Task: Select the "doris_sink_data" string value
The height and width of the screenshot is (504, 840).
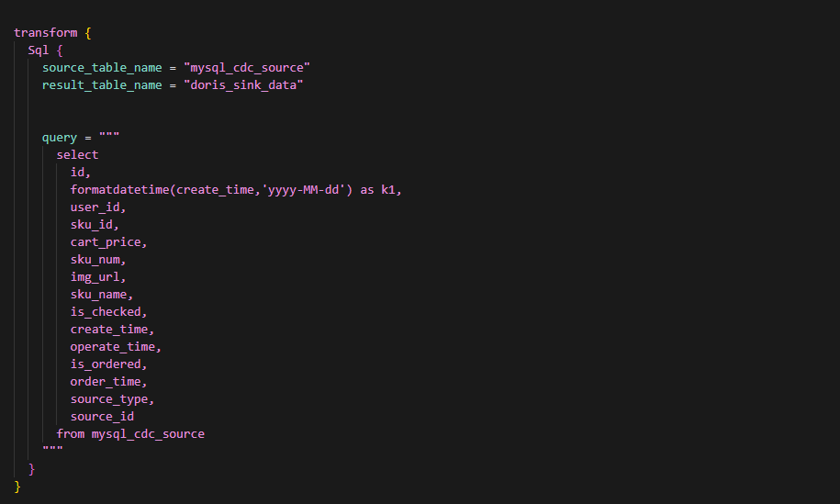Action: tap(243, 85)
